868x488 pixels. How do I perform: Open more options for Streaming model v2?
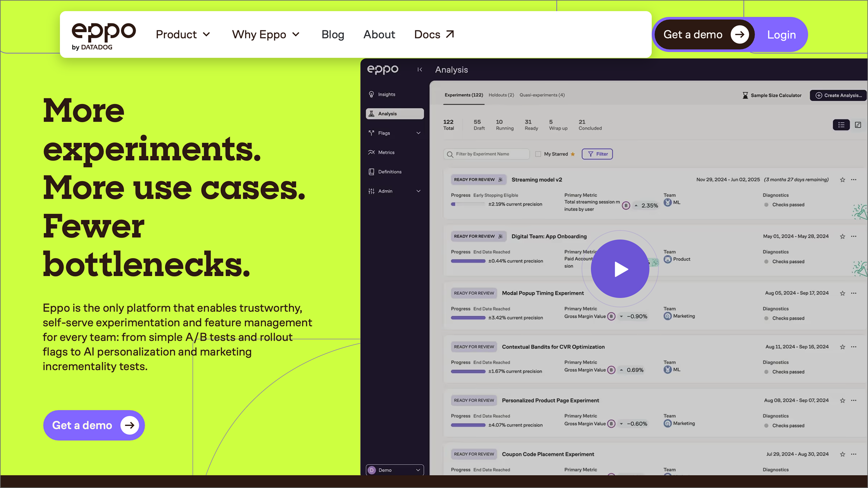854,180
